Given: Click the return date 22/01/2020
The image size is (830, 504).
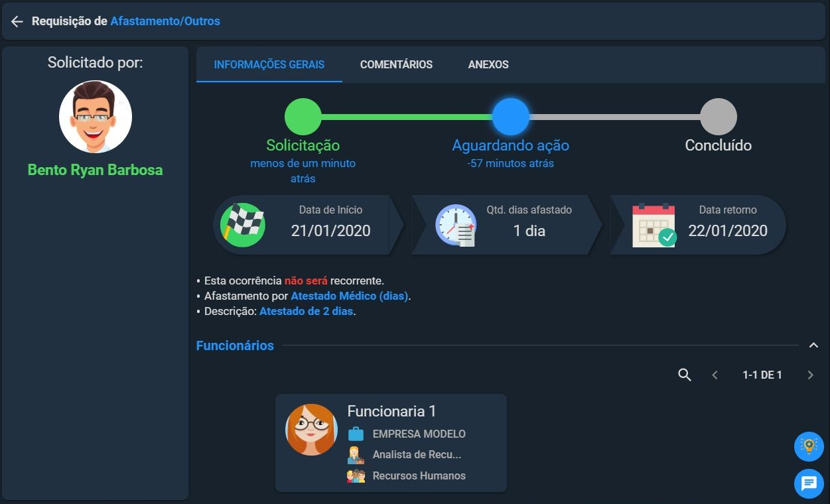Looking at the screenshot, I should [x=728, y=231].
